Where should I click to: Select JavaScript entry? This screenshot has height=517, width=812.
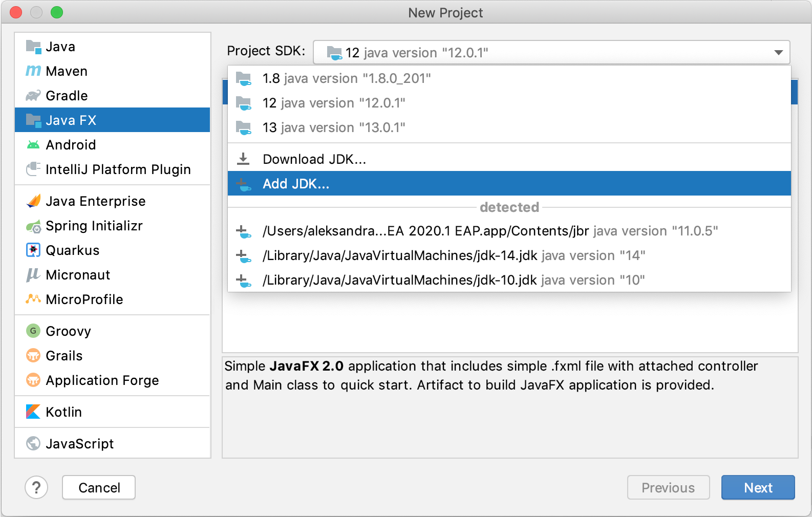[113, 444]
